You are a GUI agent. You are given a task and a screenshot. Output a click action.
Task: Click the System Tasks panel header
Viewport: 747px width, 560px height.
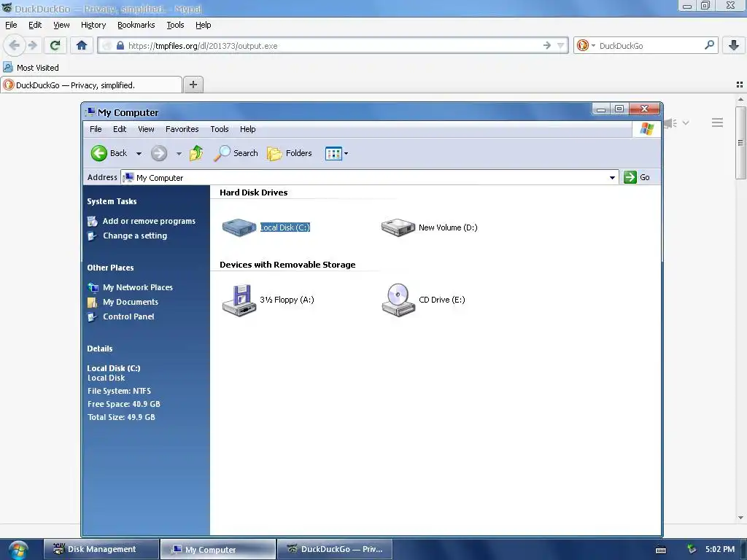click(x=112, y=201)
